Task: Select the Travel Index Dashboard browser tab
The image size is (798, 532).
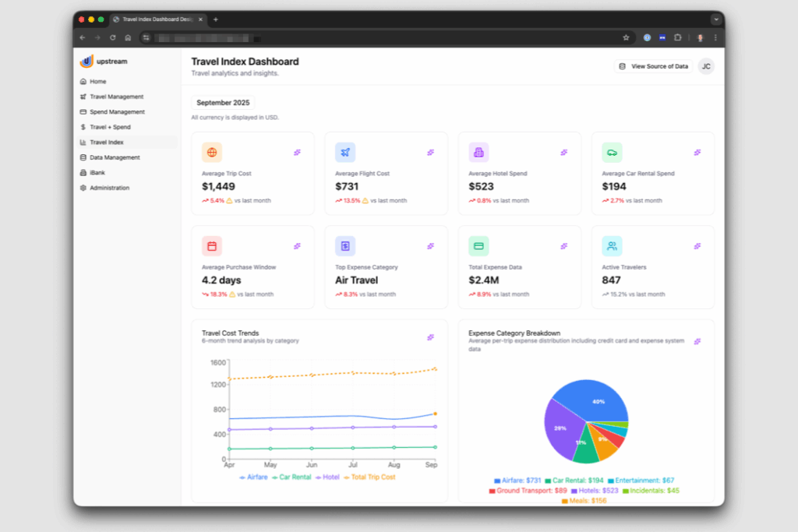Action: click(157, 19)
